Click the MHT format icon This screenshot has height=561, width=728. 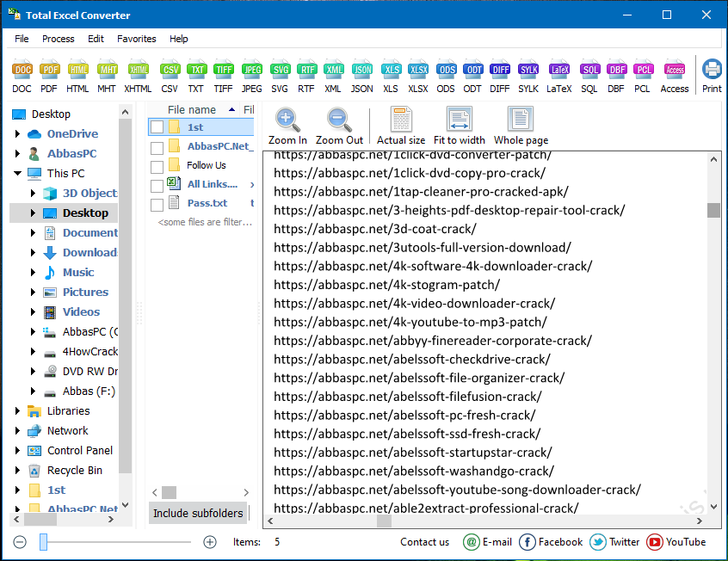click(107, 77)
